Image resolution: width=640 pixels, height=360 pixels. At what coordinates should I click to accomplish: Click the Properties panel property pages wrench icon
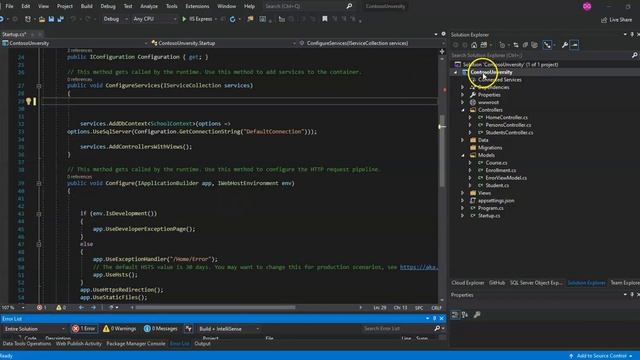point(477,315)
